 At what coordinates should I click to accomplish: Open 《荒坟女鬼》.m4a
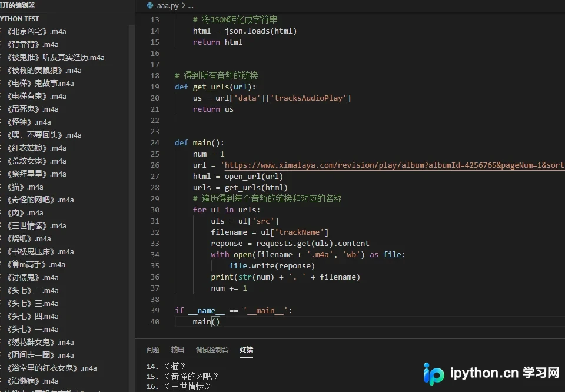[x=36, y=161]
